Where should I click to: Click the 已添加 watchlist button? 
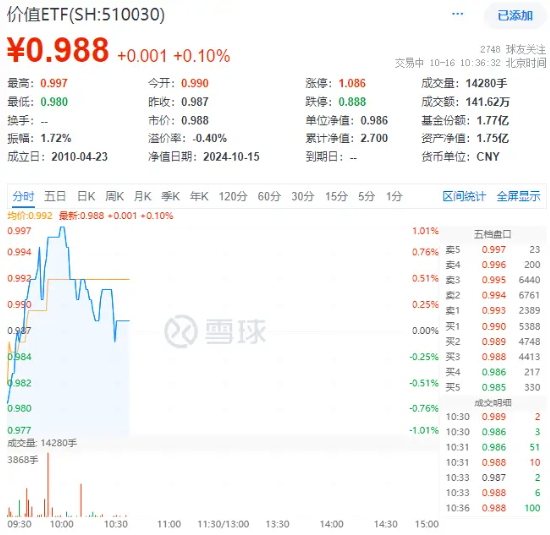coord(515,15)
